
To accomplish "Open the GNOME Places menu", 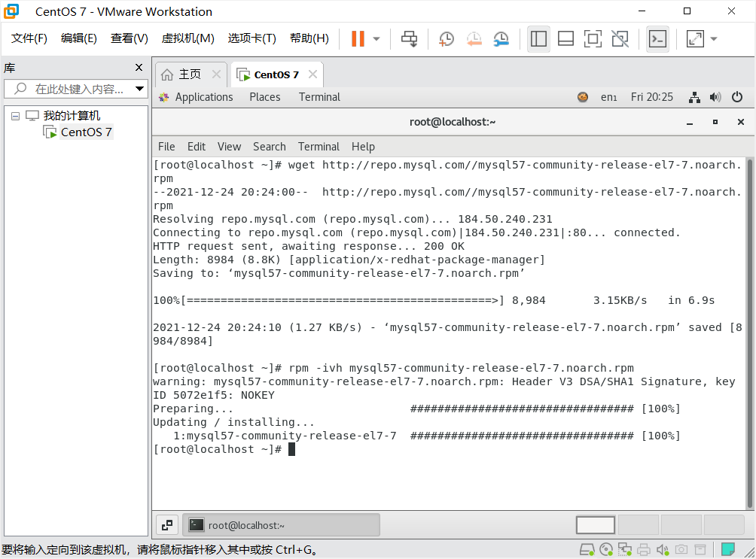I will (x=265, y=97).
